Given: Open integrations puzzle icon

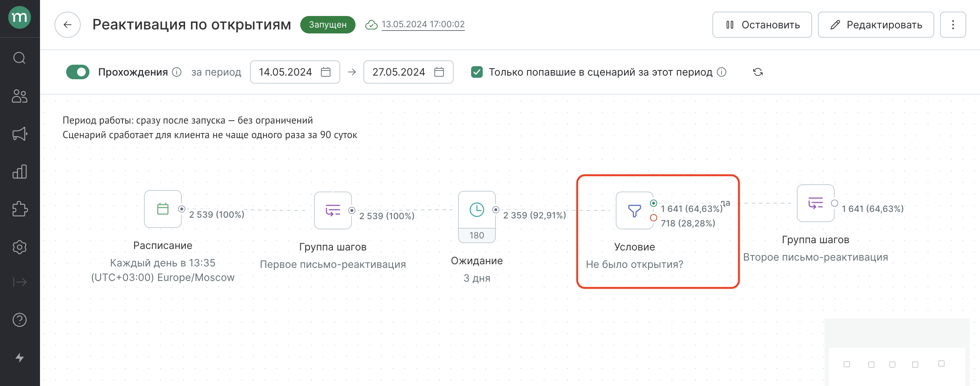Looking at the screenshot, I should tap(19, 209).
